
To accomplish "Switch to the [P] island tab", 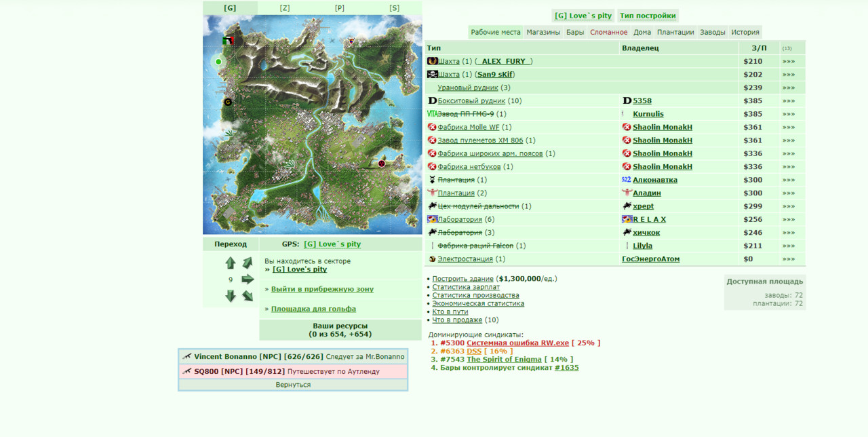I will (x=340, y=8).
